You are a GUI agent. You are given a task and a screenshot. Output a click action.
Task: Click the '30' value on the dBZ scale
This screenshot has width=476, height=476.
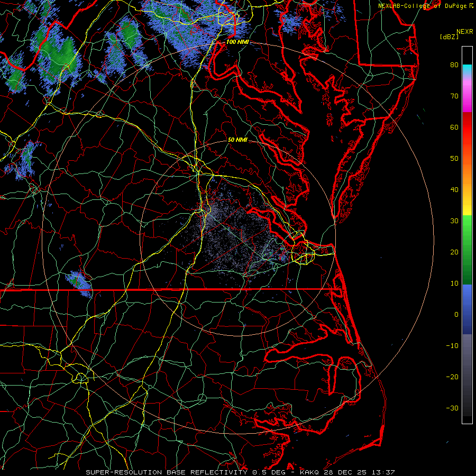point(454,221)
